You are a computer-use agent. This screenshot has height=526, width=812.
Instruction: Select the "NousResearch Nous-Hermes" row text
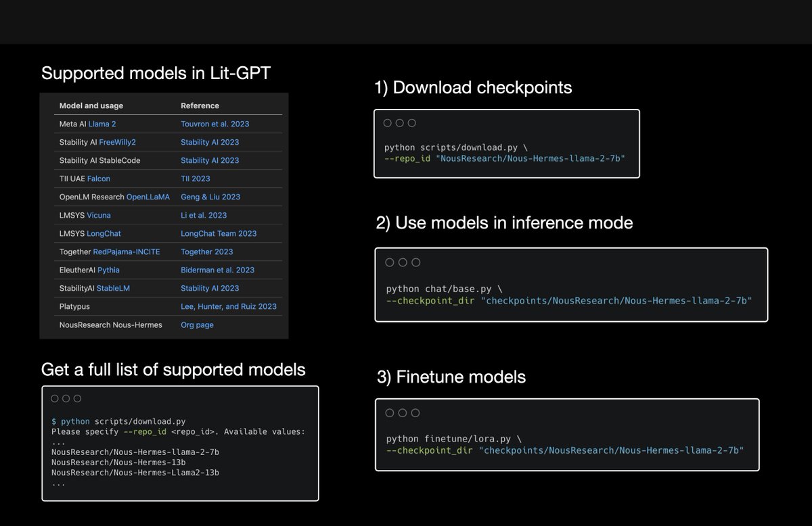(111, 325)
